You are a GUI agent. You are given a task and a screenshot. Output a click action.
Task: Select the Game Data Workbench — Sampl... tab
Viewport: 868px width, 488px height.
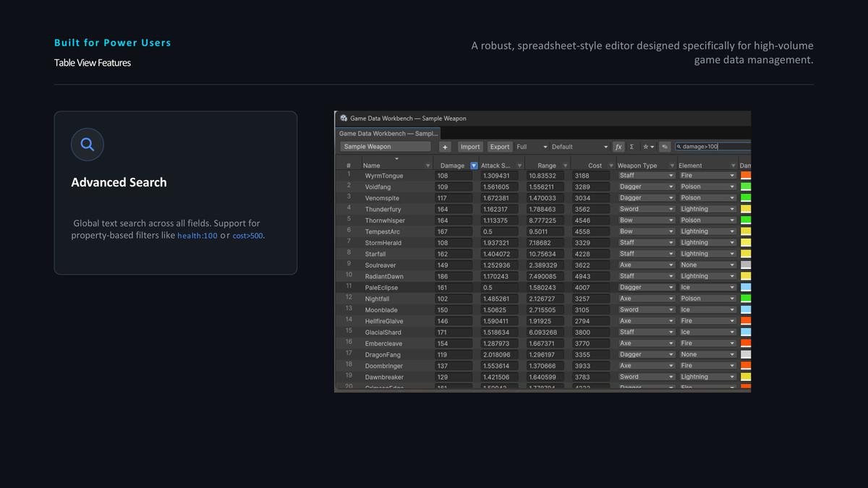coord(388,133)
